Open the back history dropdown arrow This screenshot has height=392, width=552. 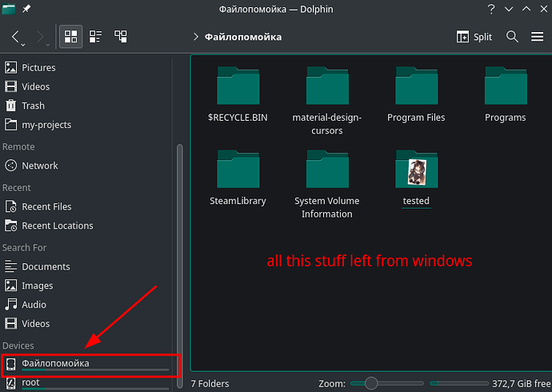pos(23,45)
